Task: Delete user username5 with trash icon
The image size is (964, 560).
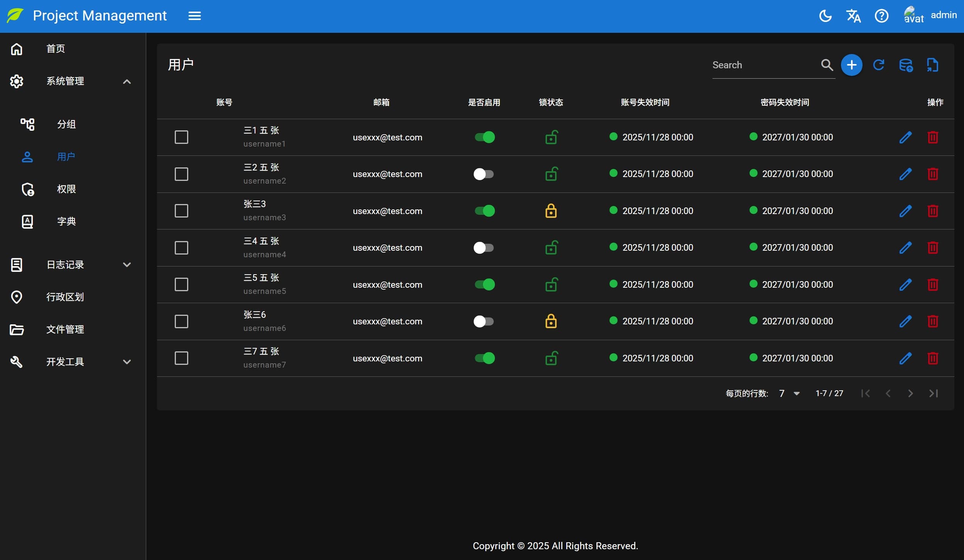Action: (x=933, y=285)
